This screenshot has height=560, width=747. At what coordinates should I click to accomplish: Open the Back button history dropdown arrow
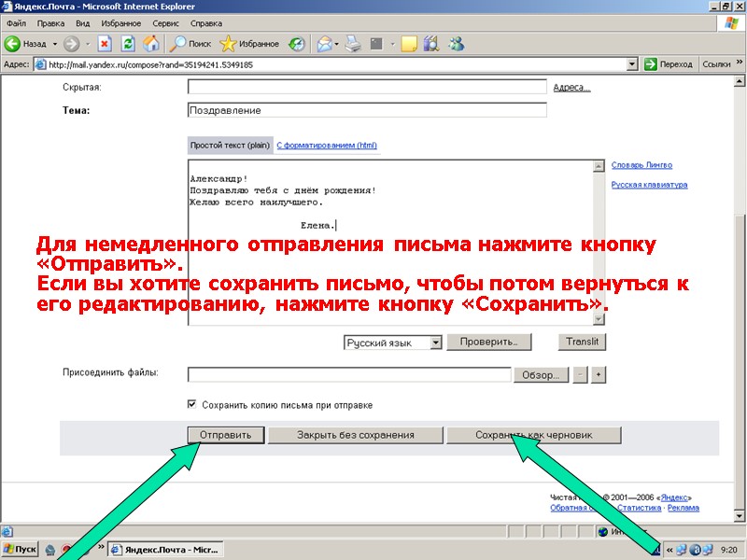[55, 44]
